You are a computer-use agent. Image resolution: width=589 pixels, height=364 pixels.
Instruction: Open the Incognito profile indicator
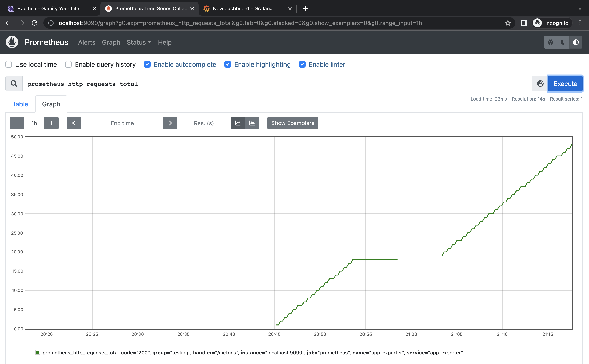pyautogui.click(x=552, y=23)
